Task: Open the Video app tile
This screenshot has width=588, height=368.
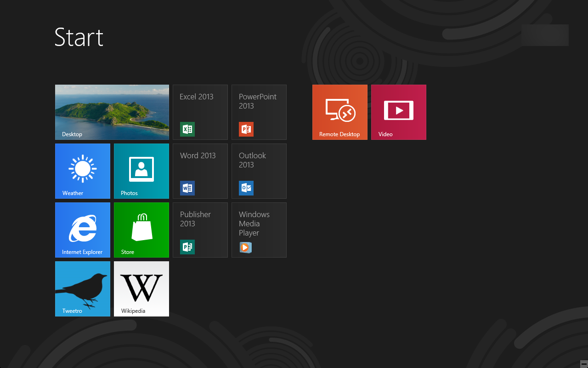Action: click(399, 112)
